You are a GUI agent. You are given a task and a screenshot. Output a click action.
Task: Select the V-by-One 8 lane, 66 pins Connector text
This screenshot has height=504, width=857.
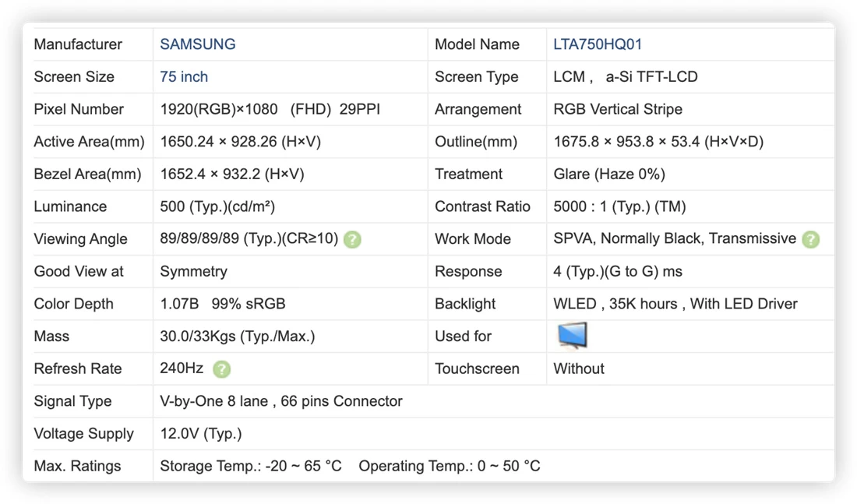[281, 401]
